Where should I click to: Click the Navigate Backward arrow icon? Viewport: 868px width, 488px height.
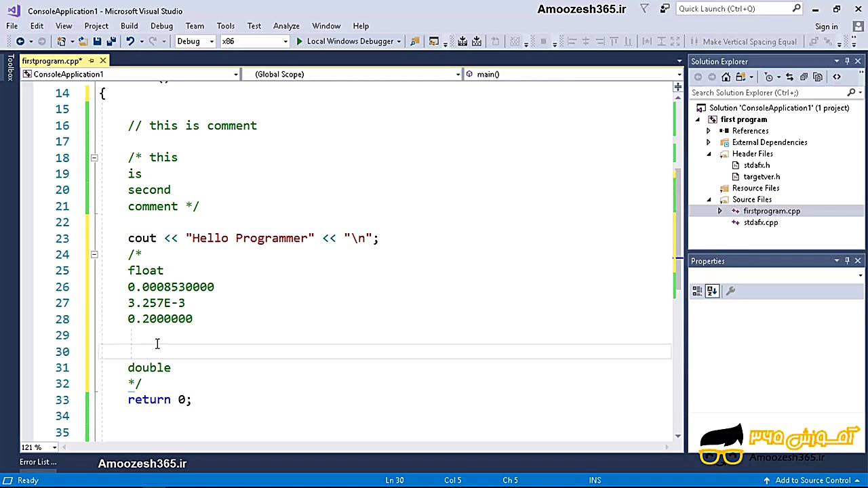pos(20,41)
